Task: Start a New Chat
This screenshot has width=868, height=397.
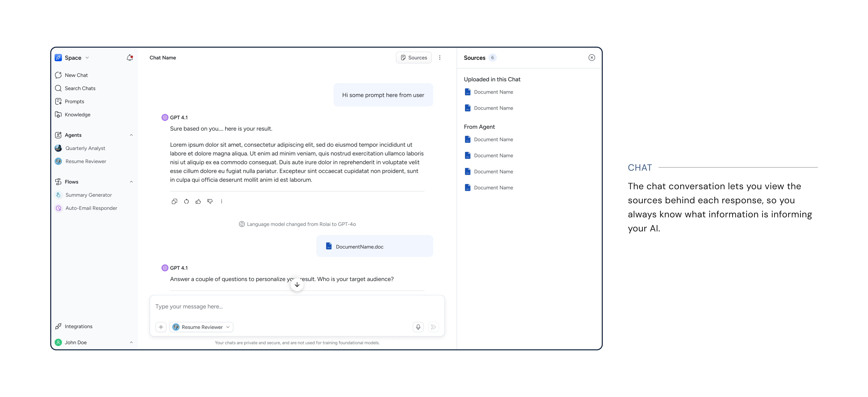Action: 76,75
